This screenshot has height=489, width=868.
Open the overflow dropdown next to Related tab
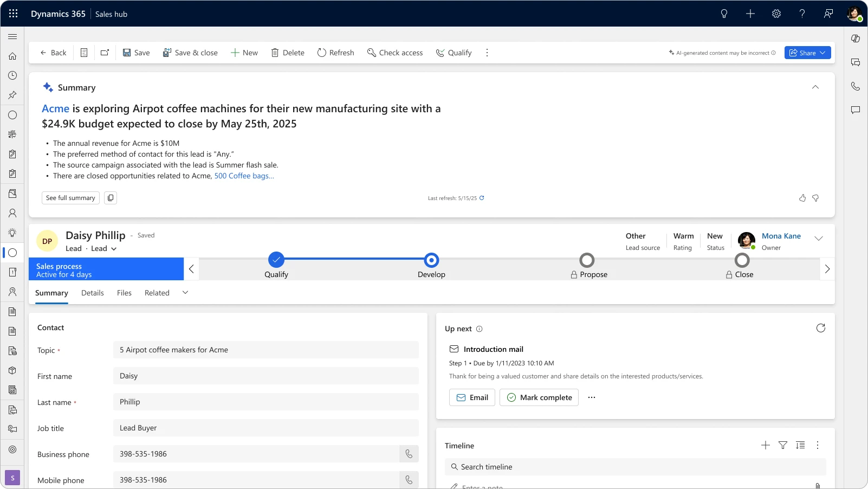tap(185, 293)
